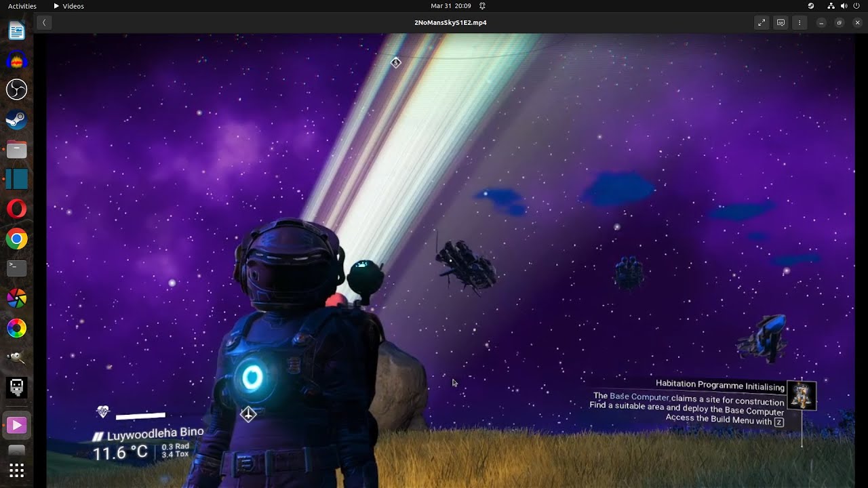Click the Z key hint in mission text
This screenshot has width=868, height=488.
tap(779, 422)
